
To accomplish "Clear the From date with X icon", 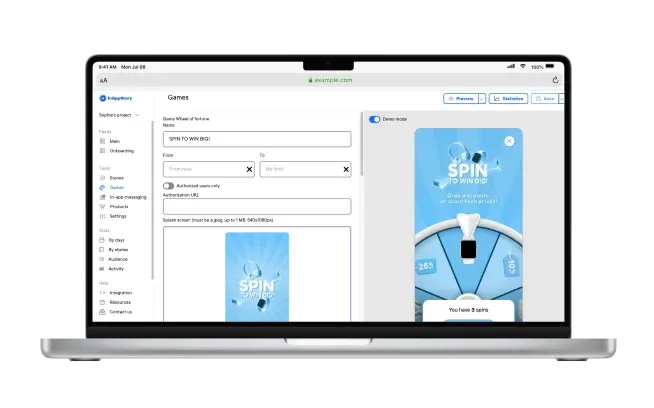I will pos(249,170).
